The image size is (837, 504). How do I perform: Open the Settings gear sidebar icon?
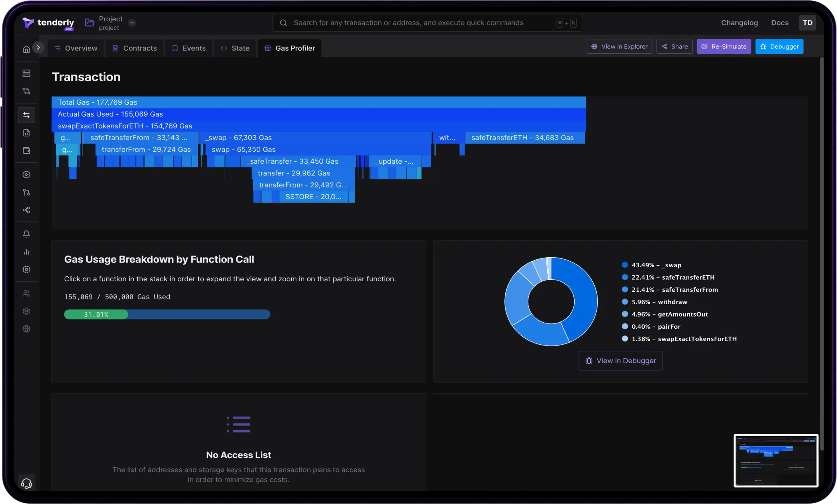pos(26,311)
